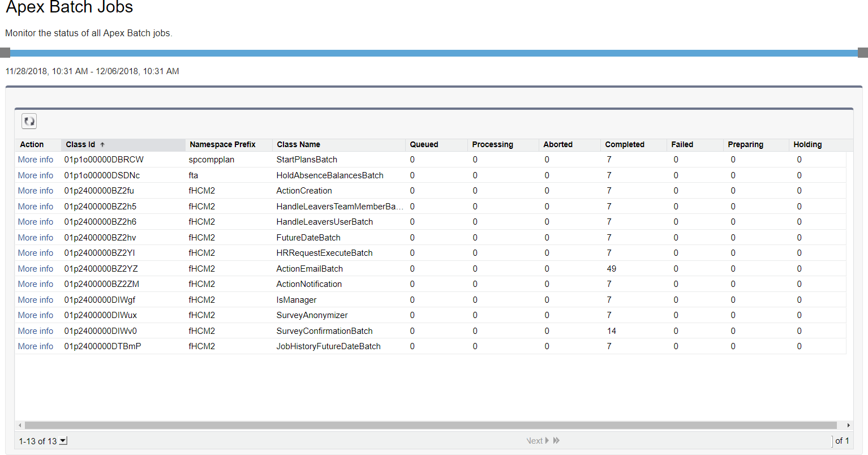This screenshot has width=868, height=455.
Task: Click the Next page arrow icon
Action: [547, 441]
